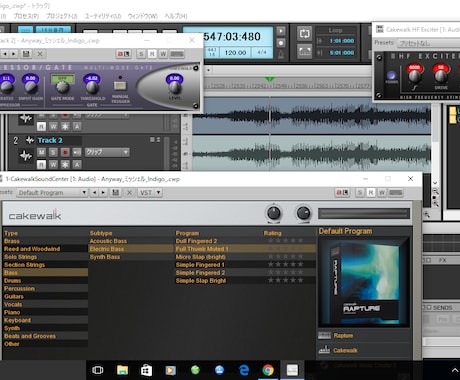
Task: Click the loop start time 1:01:000
Action: 342,41
